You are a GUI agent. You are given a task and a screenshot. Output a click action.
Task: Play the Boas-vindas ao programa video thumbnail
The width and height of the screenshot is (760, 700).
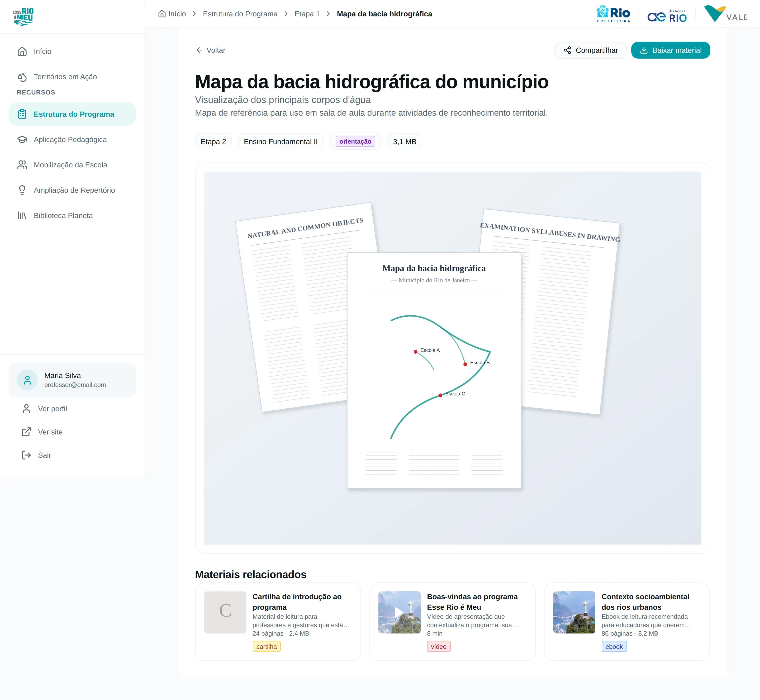pos(399,612)
